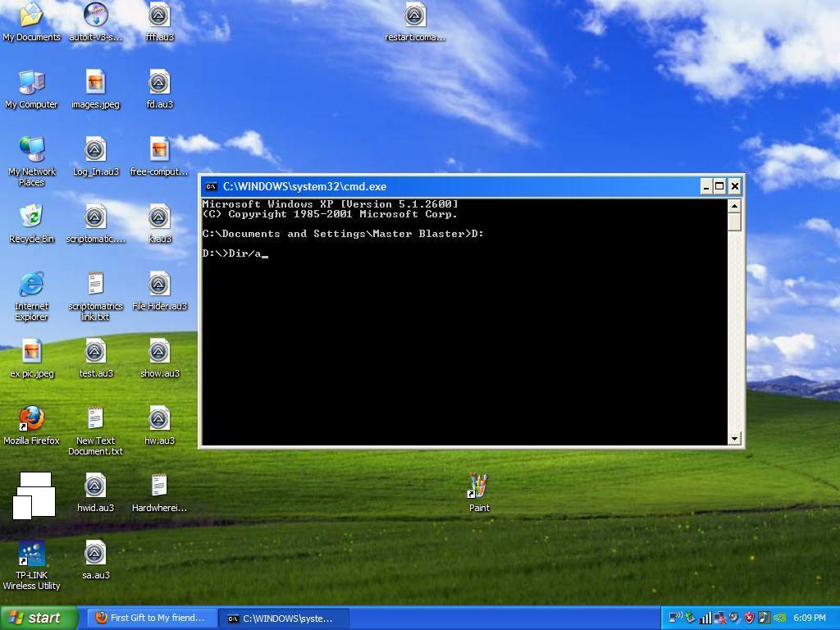Select the restart.coma... desktop icon
The height and width of the screenshot is (630, 840).
coord(415,21)
